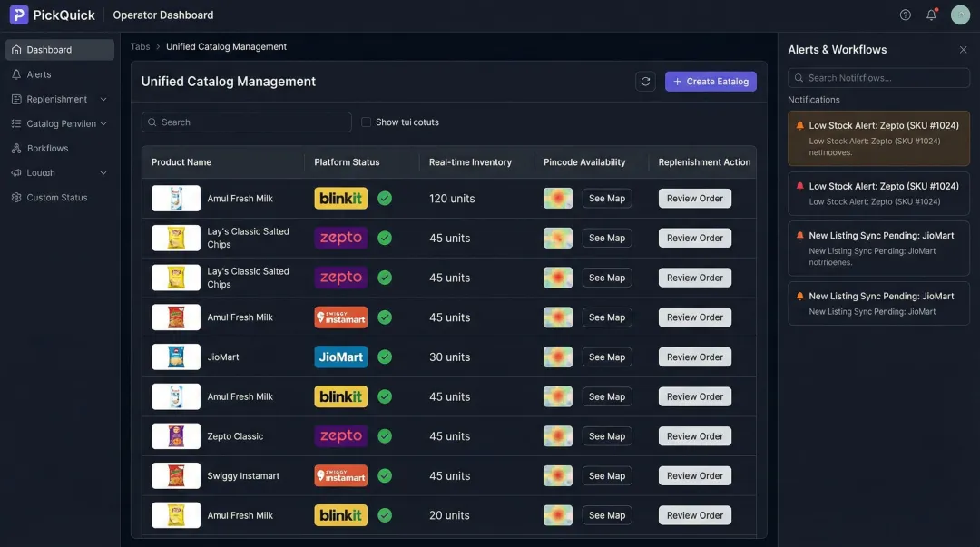Viewport: 980px width, 547px height.
Task: Toggle the Low Stock Alert Zepto notification highlight
Action: (878, 136)
